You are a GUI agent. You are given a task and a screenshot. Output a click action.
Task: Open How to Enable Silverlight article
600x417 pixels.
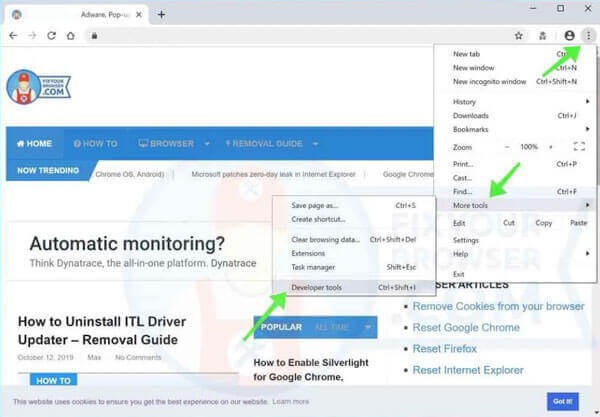(x=311, y=370)
